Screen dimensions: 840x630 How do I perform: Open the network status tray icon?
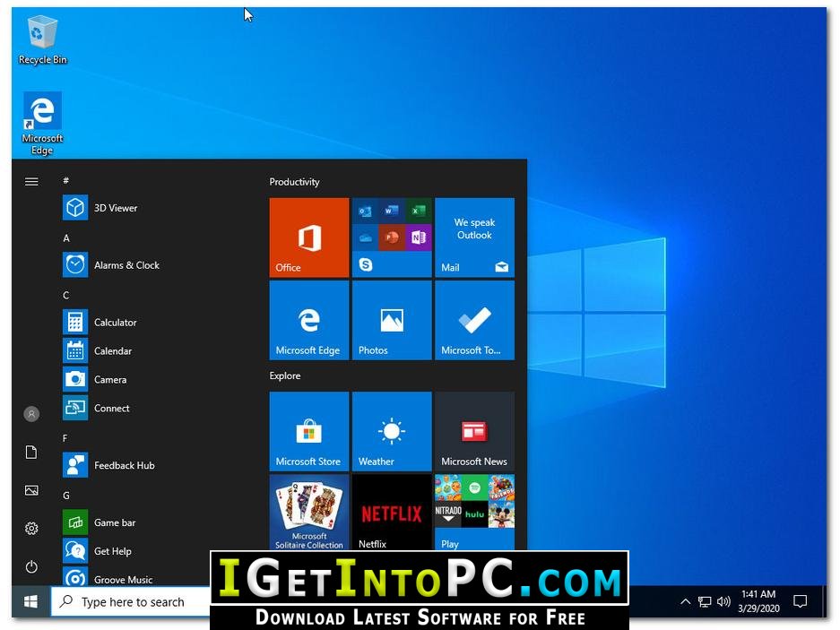pyautogui.click(x=705, y=601)
